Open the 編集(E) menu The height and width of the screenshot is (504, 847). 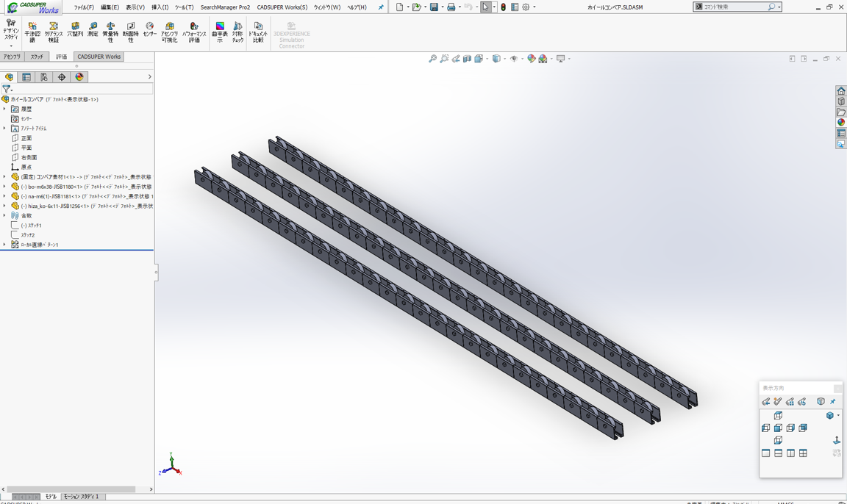110,7
